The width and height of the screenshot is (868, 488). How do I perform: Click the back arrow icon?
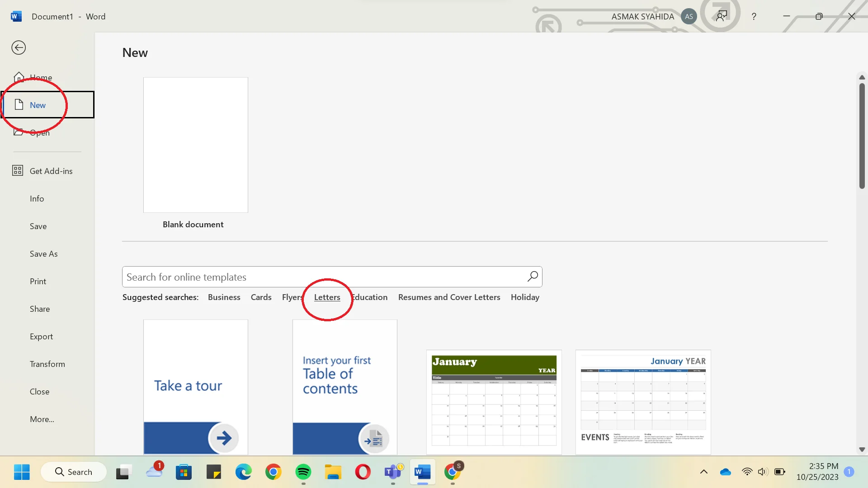(19, 47)
